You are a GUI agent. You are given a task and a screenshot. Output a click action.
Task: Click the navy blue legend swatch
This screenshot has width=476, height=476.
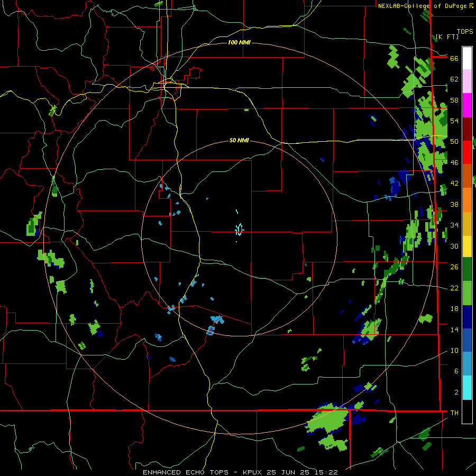(x=467, y=317)
